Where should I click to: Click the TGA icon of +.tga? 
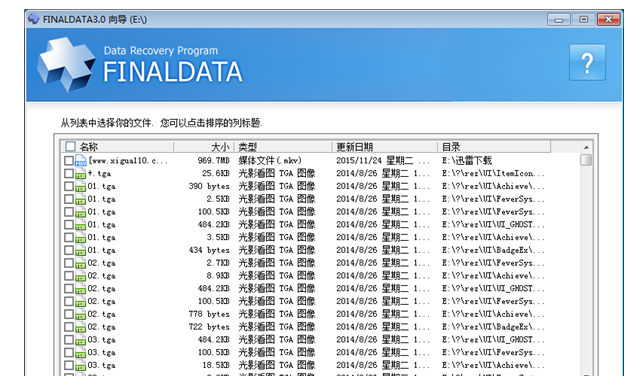(x=80, y=174)
